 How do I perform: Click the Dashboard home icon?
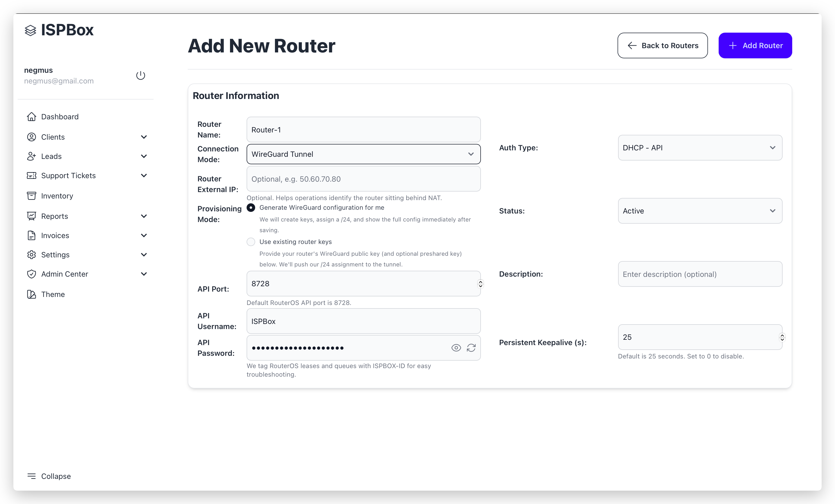[32, 117]
